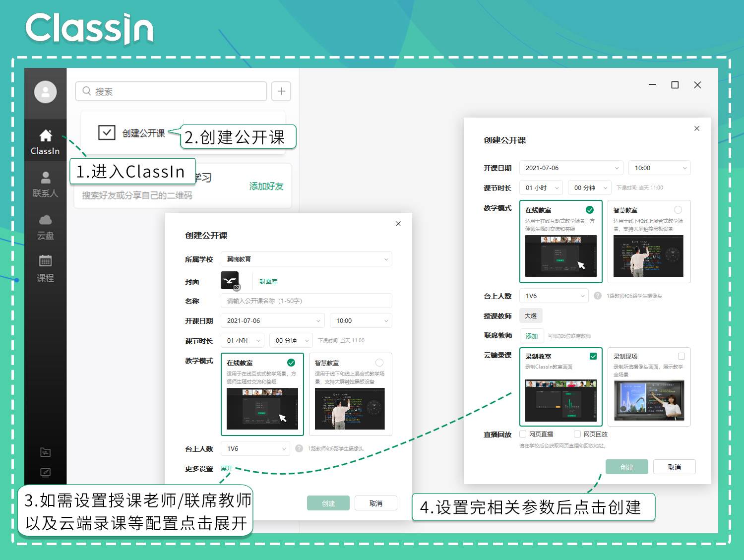This screenshot has width=744, height=560.
Task: Click 录制现场 preview image
Action: pos(649,400)
